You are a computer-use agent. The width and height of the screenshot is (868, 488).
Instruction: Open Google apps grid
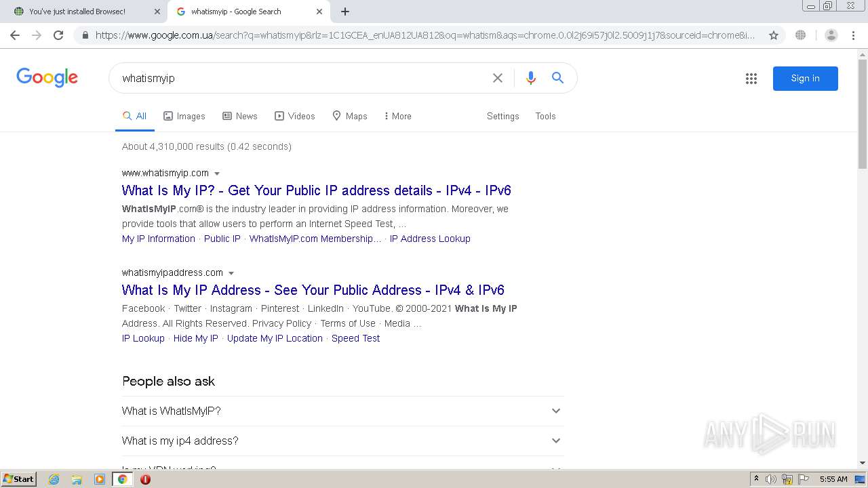click(x=751, y=79)
